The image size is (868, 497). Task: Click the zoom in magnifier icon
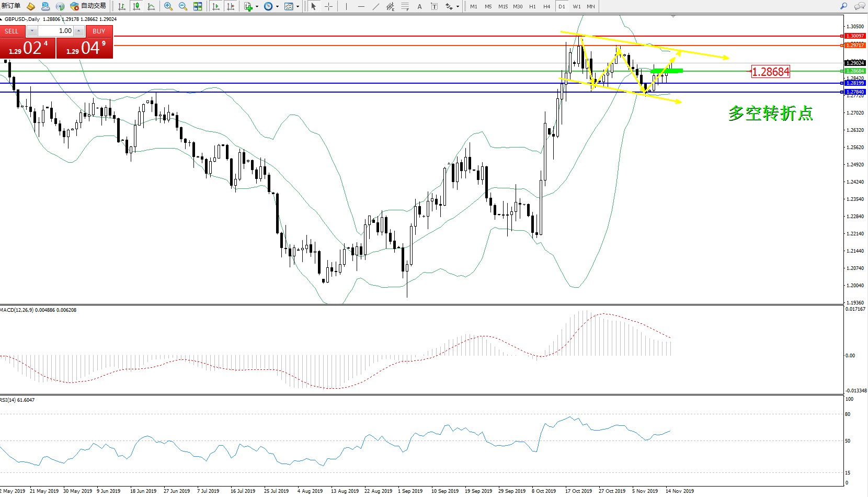(168, 6)
